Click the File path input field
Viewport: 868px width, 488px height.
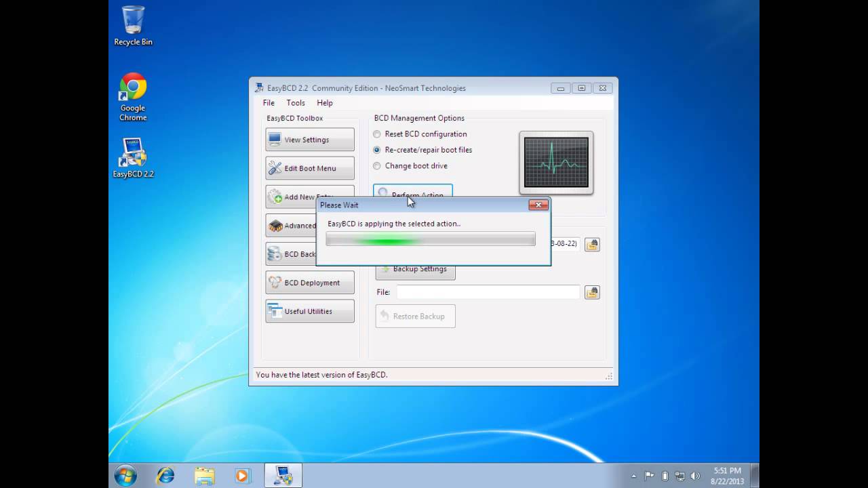click(488, 292)
